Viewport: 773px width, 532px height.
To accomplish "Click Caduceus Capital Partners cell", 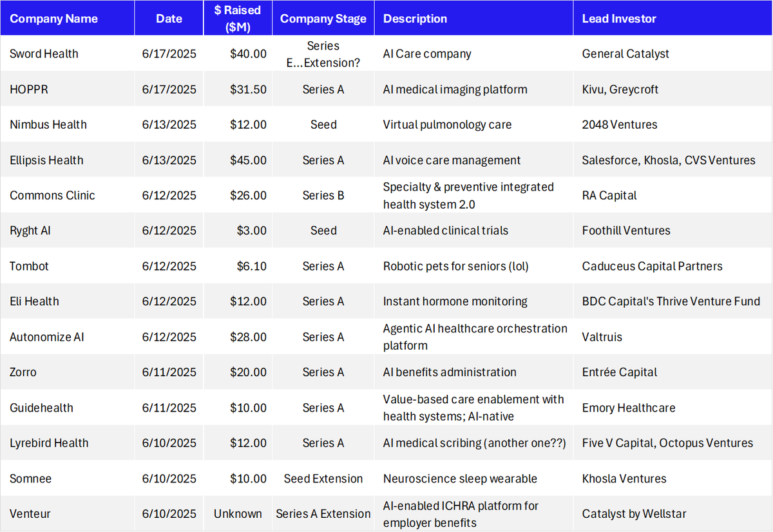I will (673, 266).
